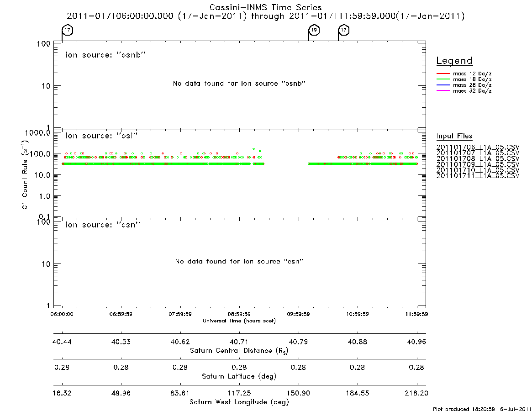This screenshot has height=411, width=532.
Task: Choose the magenta mass 32 Da/z legend entry
Action: coord(464,91)
